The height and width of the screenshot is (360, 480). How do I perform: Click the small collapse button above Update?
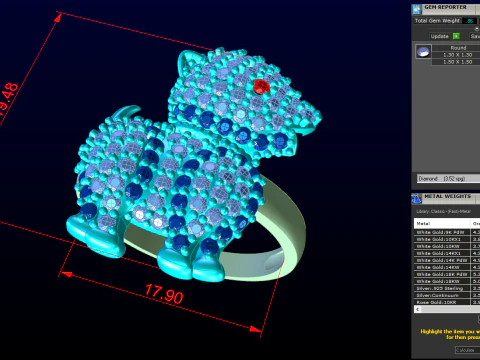[477, 29]
